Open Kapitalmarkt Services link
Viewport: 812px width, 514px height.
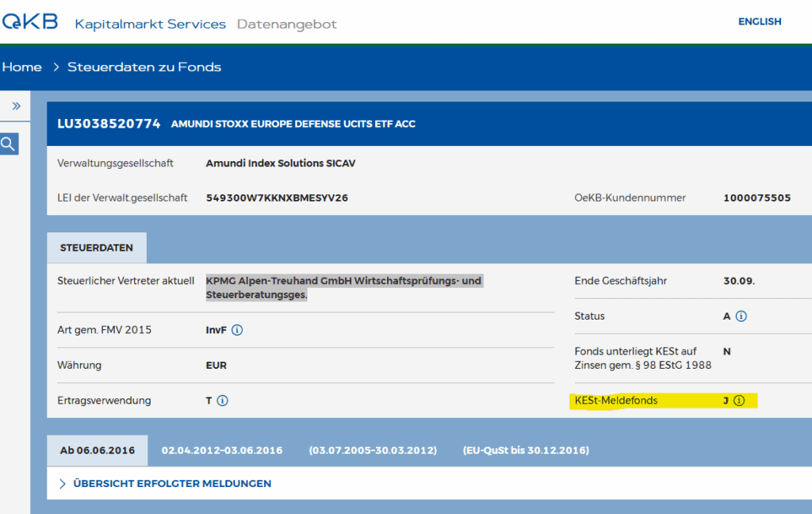(150, 25)
